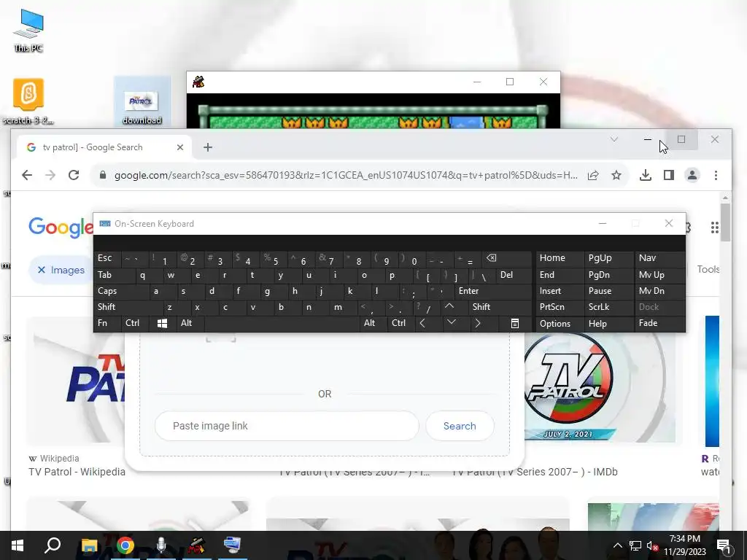
Task: Open TV Patrol - Wikipedia result
Action: click(x=77, y=472)
